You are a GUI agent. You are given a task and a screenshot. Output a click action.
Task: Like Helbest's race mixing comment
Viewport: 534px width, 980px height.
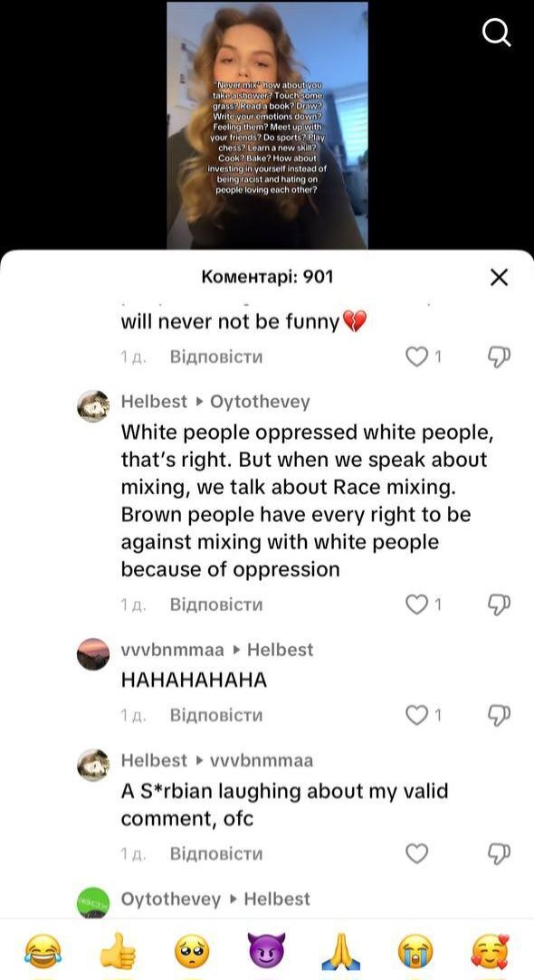click(416, 604)
